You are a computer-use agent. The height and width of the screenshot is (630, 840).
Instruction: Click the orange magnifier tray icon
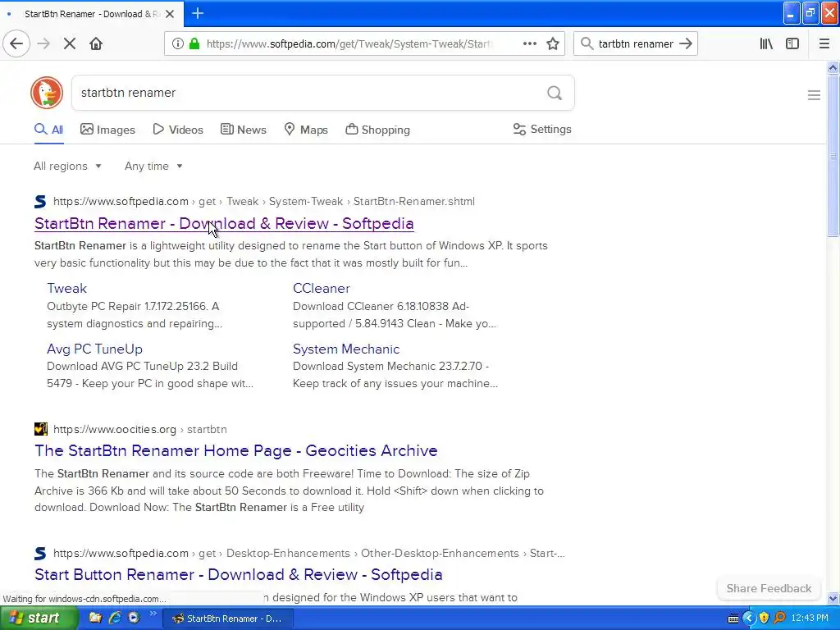(779, 618)
